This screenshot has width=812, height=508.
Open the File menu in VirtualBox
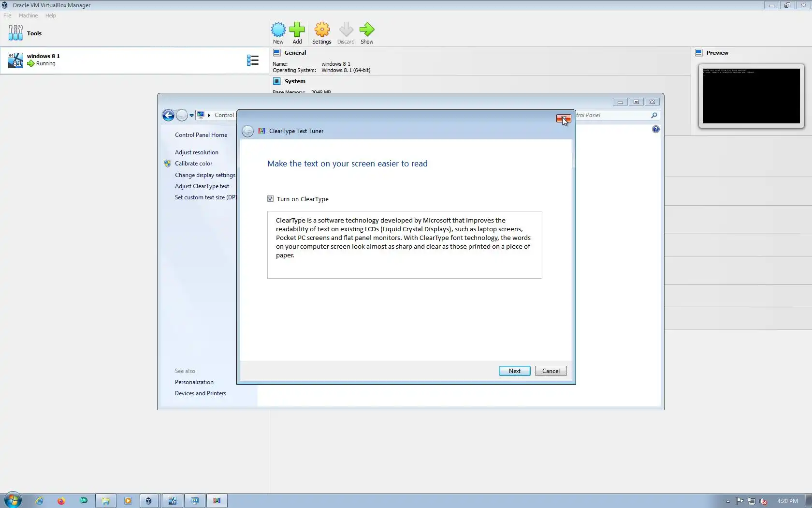[x=7, y=15]
